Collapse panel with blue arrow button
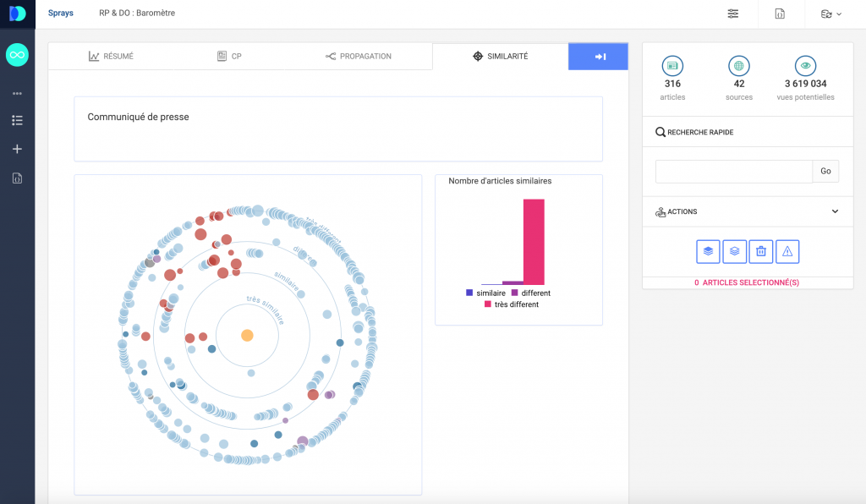 (599, 57)
